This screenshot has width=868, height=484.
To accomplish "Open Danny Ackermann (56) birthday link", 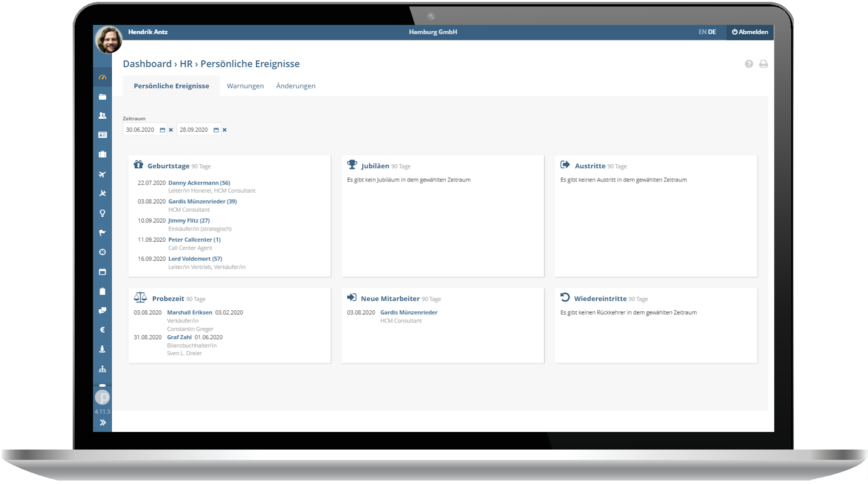I will 199,183.
